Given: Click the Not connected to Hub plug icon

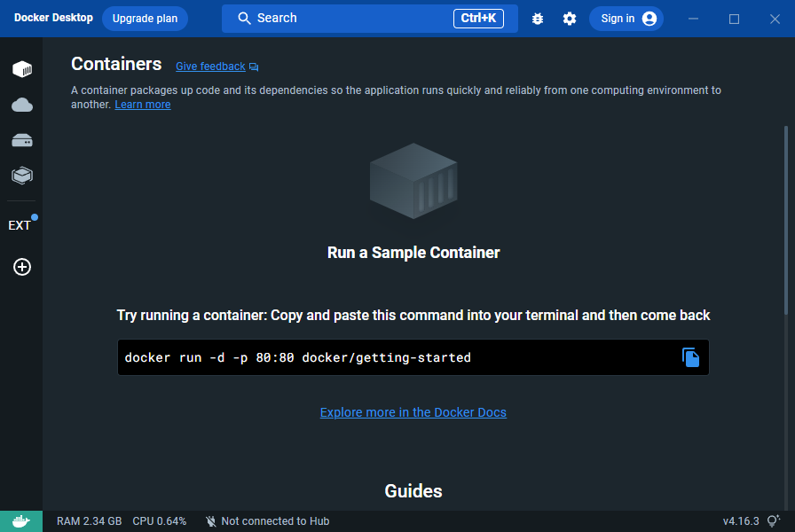Looking at the screenshot, I should click(x=211, y=520).
